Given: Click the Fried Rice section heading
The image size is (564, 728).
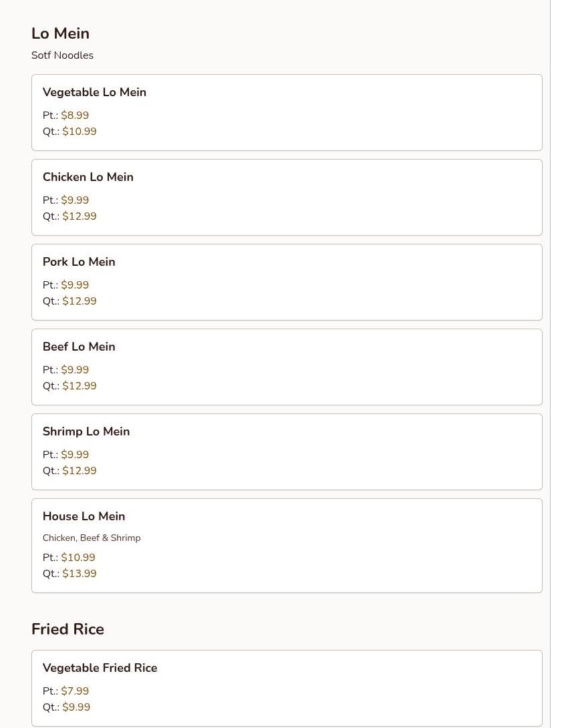Looking at the screenshot, I should (x=67, y=629).
